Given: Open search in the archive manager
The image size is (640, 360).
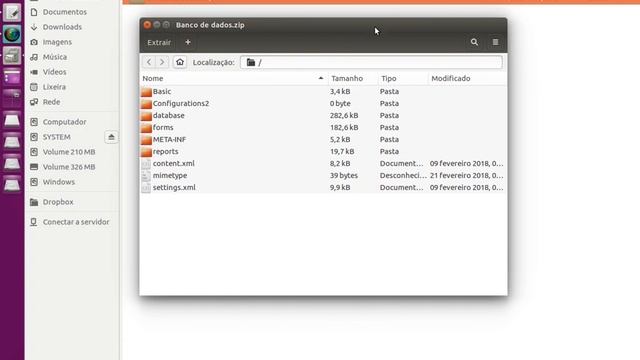Looking at the screenshot, I should pyautogui.click(x=474, y=42).
